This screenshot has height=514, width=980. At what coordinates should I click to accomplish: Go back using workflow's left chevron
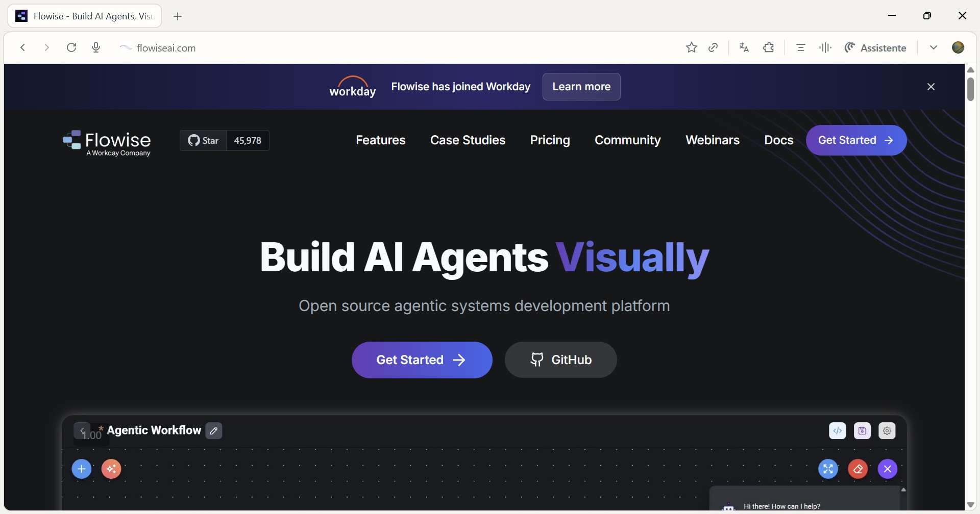82,431
